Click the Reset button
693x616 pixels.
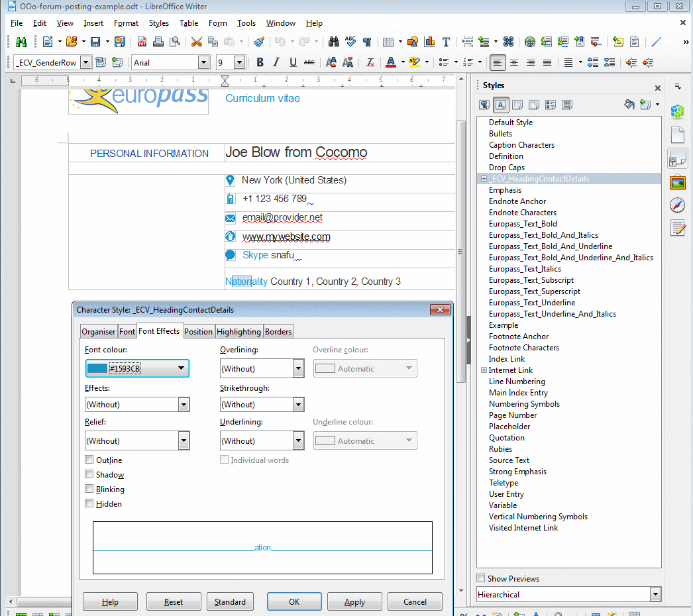click(x=173, y=601)
